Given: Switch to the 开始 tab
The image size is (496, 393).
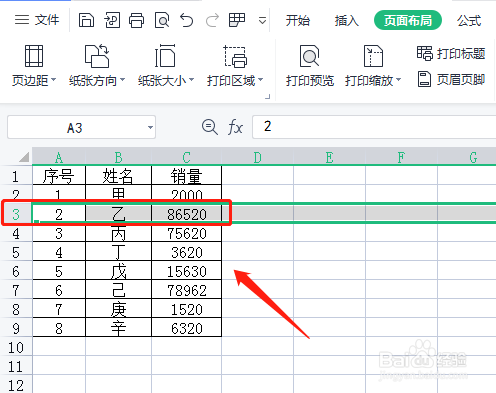Looking at the screenshot, I should [298, 21].
